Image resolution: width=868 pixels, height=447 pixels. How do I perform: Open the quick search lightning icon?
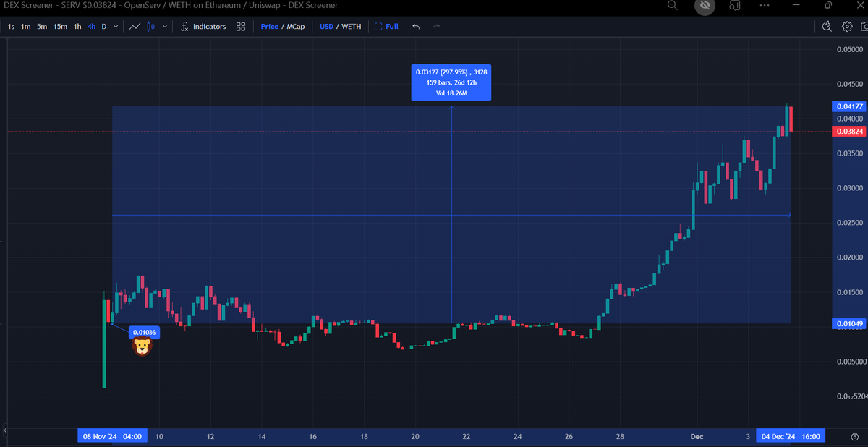(827, 27)
